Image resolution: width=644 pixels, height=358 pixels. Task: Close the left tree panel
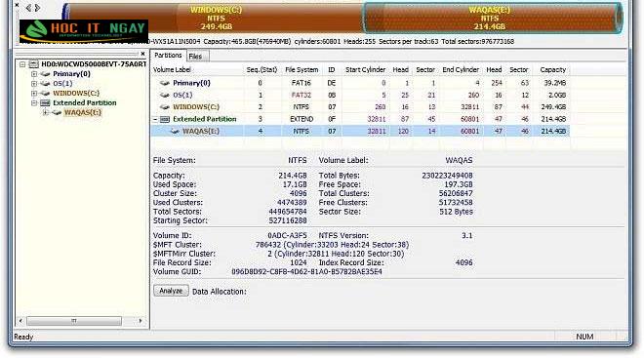[x=142, y=54]
